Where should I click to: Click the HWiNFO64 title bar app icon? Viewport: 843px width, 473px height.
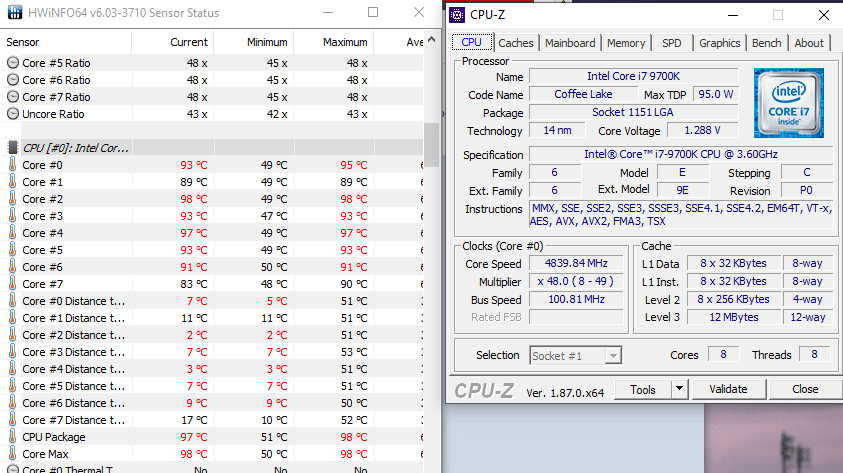pos(15,12)
